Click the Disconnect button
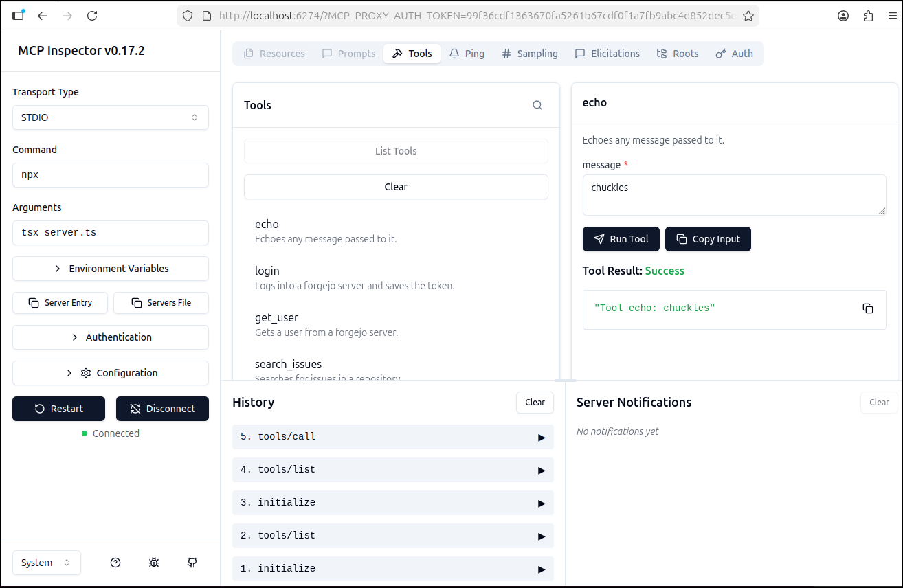Image resolution: width=903 pixels, height=588 pixels. [x=162, y=409]
